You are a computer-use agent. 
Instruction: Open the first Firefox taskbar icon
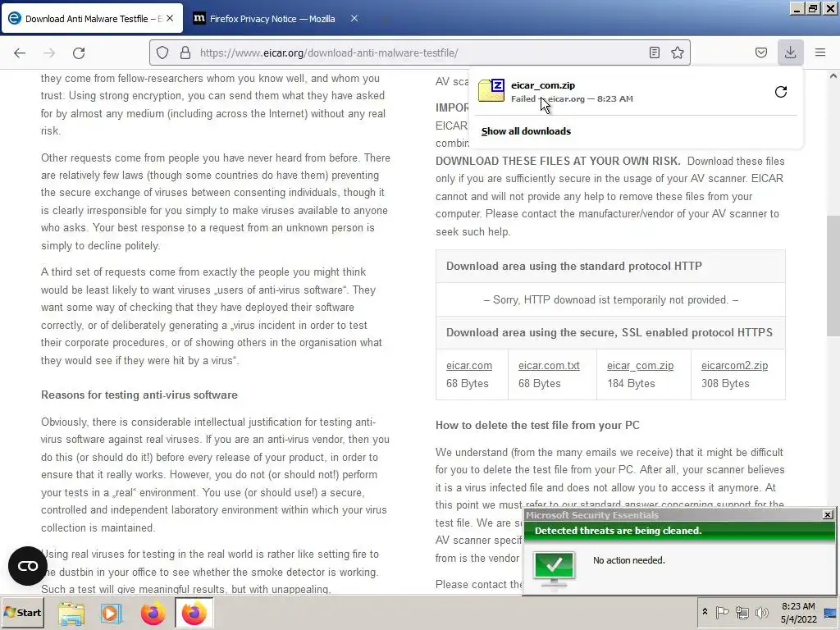153,613
